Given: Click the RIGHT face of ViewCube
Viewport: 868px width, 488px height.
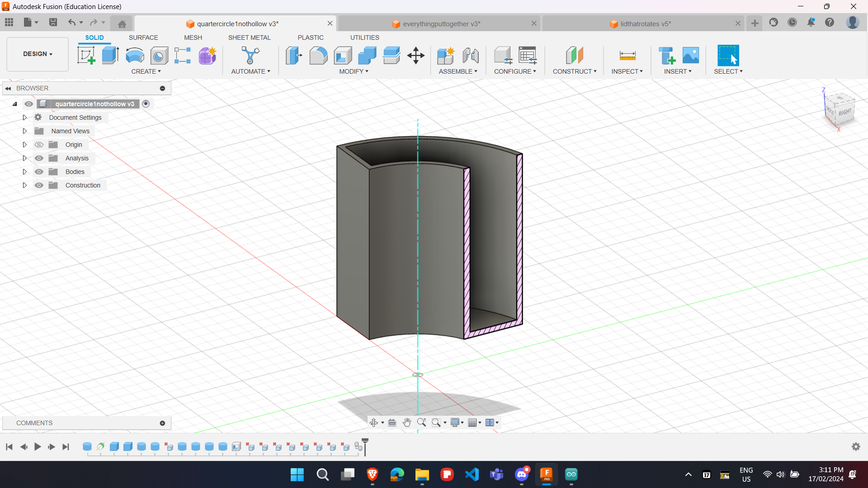Looking at the screenshot, I should [x=844, y=113].
